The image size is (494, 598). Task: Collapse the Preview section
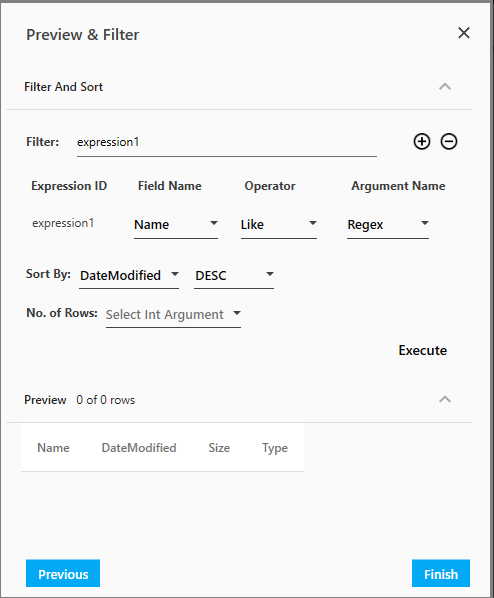coord(445,399)
